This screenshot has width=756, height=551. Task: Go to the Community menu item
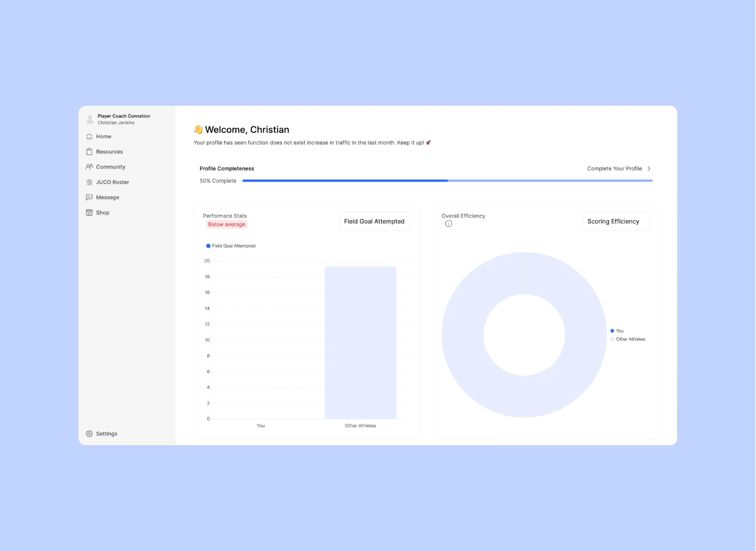(x=110, y=167)
